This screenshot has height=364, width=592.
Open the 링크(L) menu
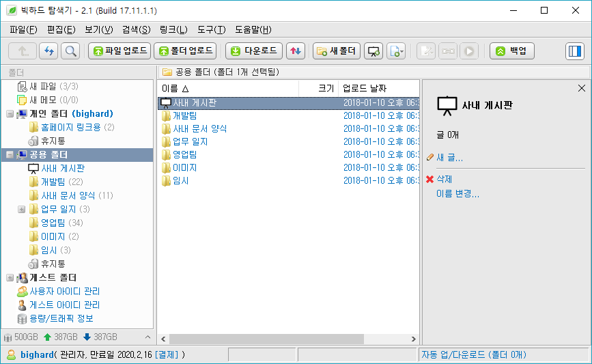(173, 29)
